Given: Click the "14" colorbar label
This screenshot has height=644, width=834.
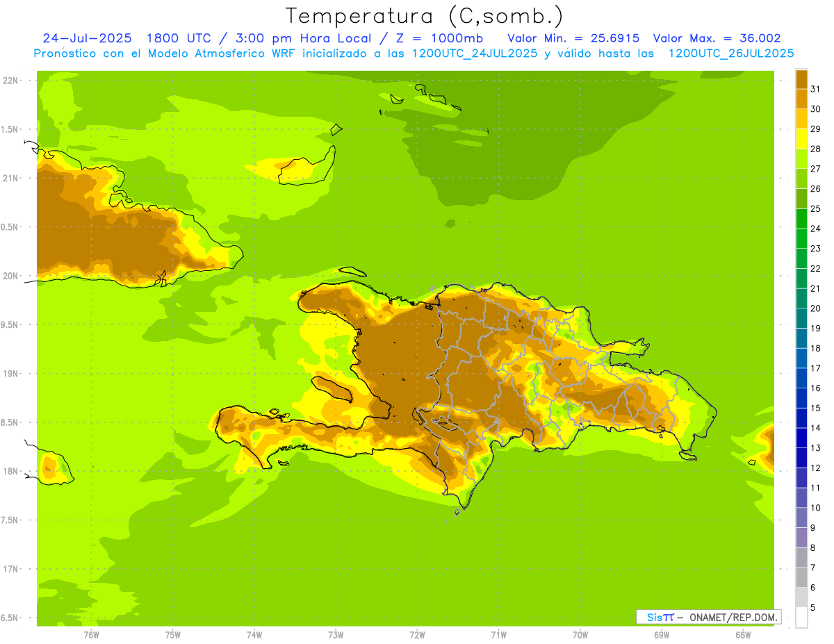Looking at the screenshot, I should 815,428.
